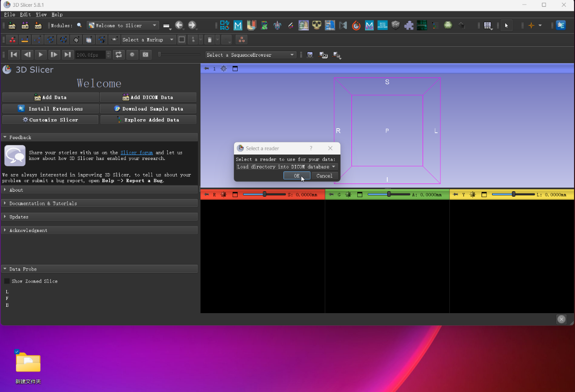Click OK in the Select a reader dialog
Screen dimensions: 575x392
tap(297, 176)
